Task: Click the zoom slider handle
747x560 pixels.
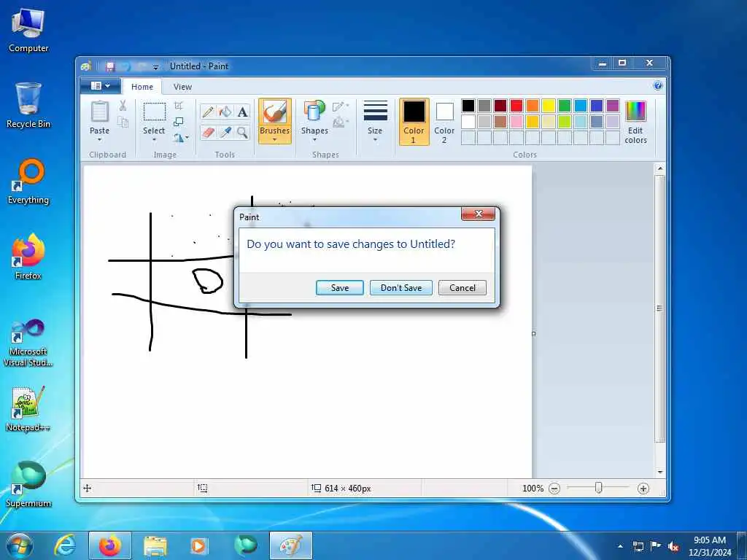Action: [598, 488]
